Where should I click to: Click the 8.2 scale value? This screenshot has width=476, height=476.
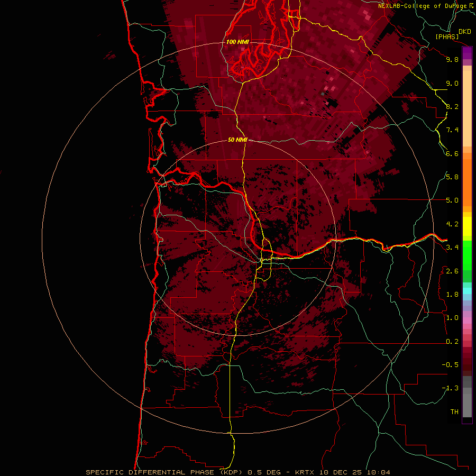point(452,106)
